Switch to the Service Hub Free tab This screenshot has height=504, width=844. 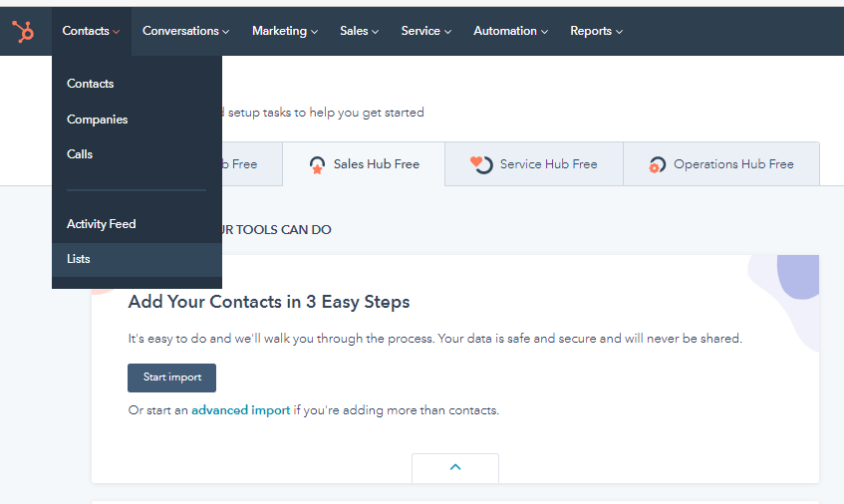click(534, 164)
